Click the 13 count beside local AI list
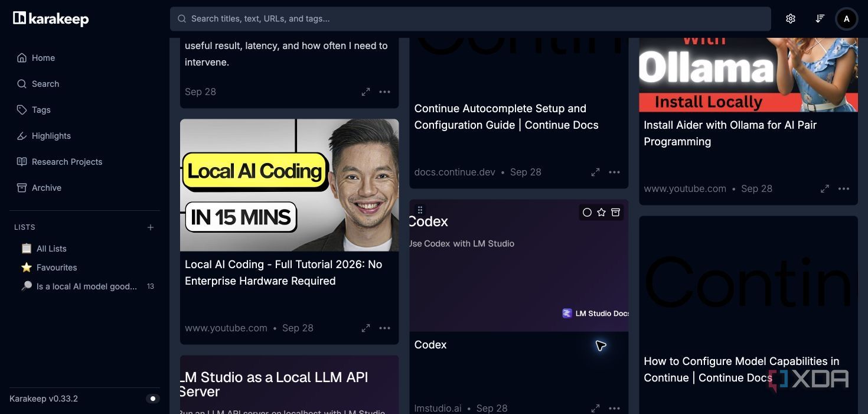Image resolution: width=868 pixels, height=414 pixels. click(x=151, y=286)
